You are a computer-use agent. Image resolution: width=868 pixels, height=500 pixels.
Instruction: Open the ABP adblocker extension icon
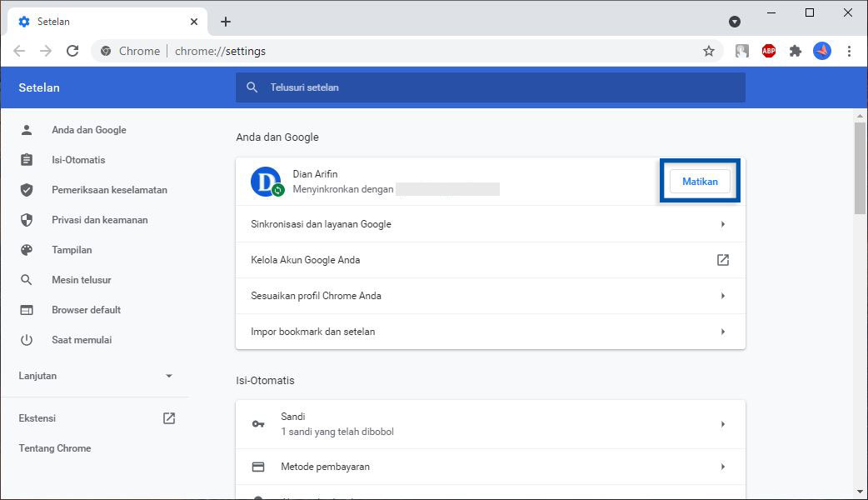click(768, 51)
